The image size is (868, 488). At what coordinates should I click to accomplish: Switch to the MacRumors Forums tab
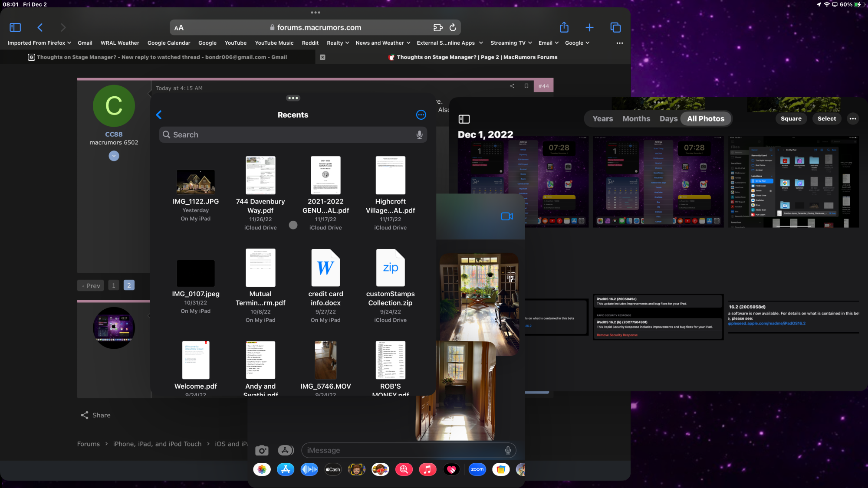tap(473, 57)
